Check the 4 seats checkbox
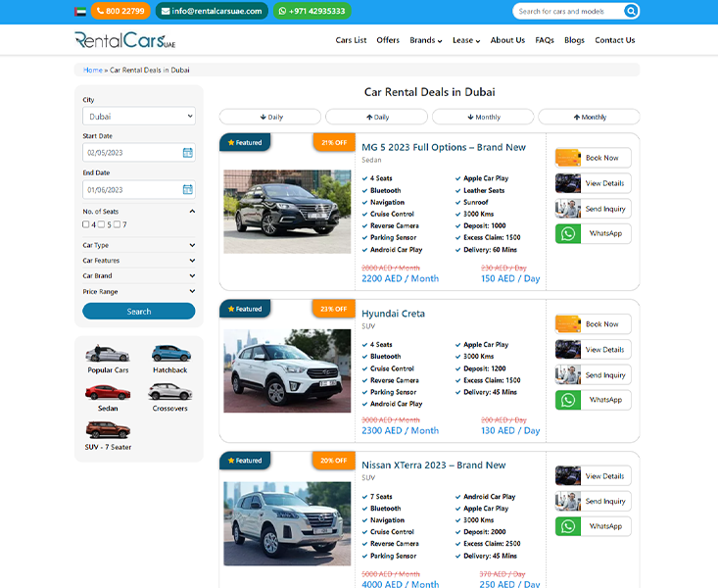Screen dimensions: 718x588 pyautogui.click(x=85, y=224)
